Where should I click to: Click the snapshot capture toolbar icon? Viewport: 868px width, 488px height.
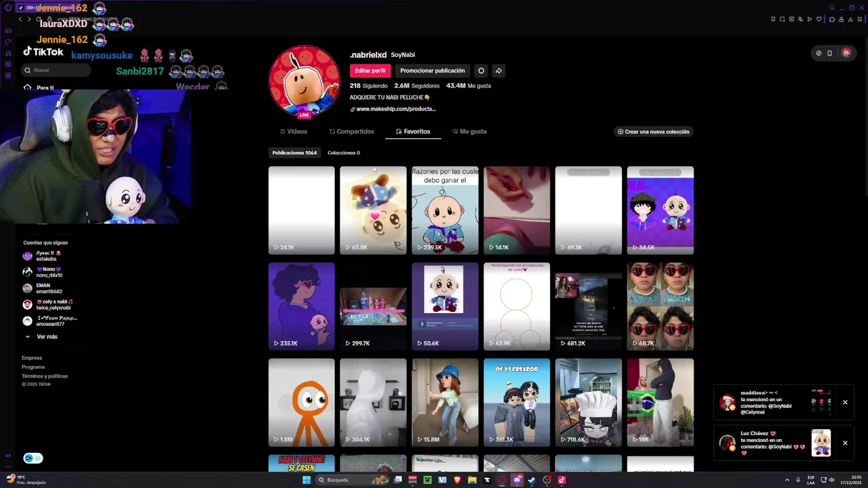tap(783, 19)
